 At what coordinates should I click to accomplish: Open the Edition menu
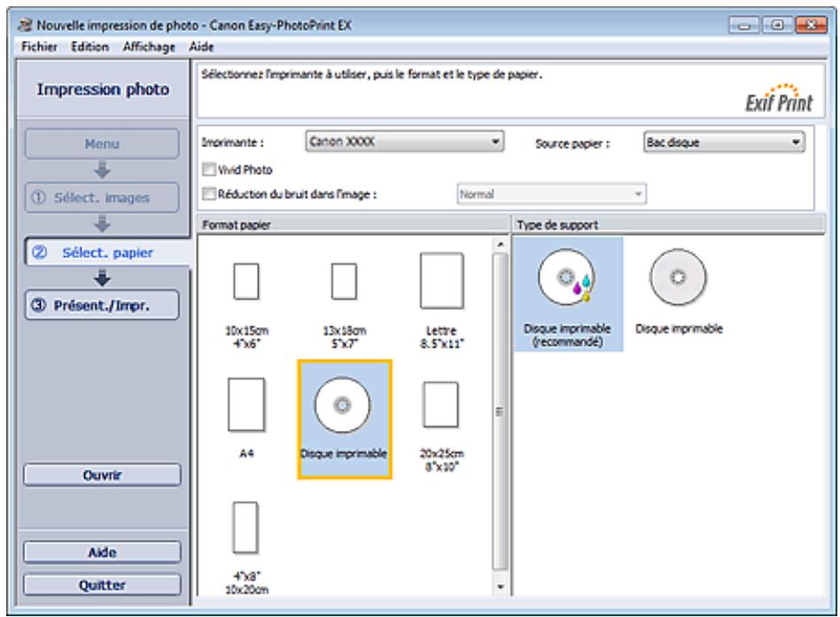(x=90, y=47)
